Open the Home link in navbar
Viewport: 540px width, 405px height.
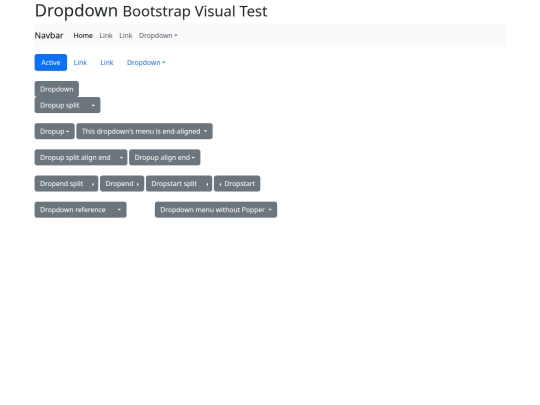tap(83, 35)
